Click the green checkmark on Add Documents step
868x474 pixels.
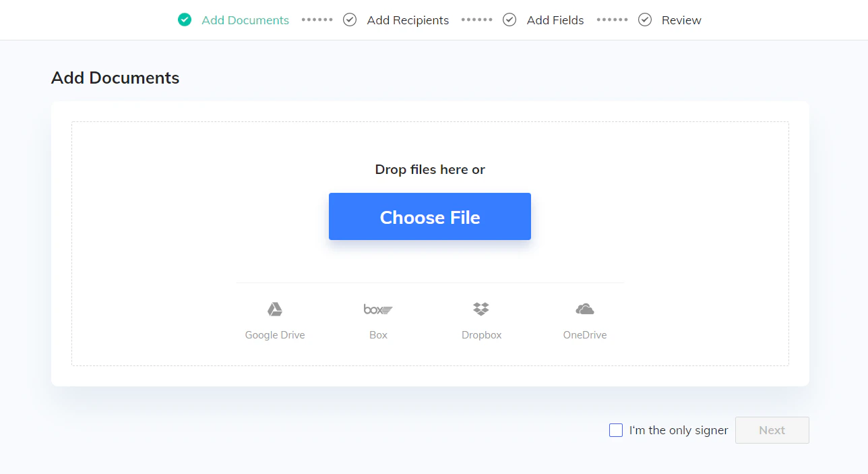[184, 20]
